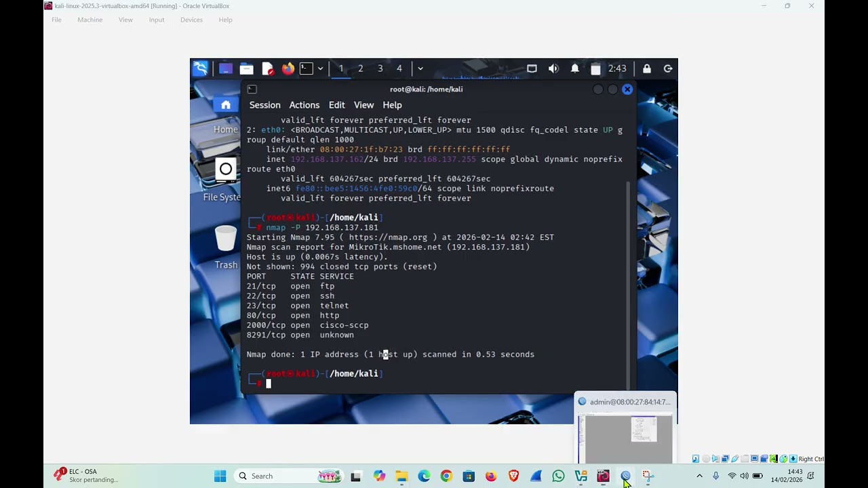Image resolution: width=868 pixels, height=488 pixels.
Task: Open VirtualBox Devices menu
Action: click(x=191, y=20)
